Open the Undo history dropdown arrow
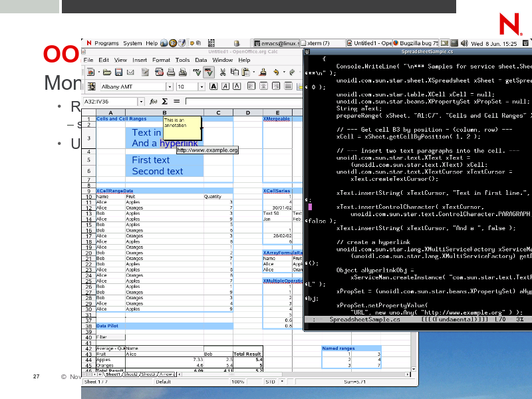 click(x=284, y=72)
